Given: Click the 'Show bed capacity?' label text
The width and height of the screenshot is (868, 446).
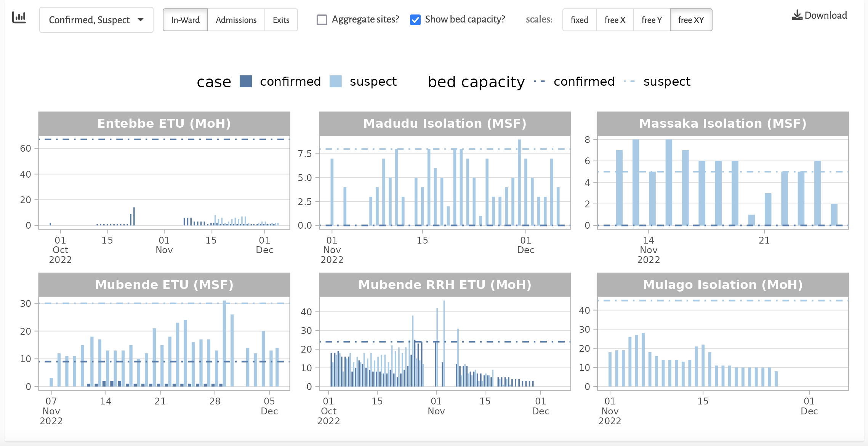Looking at the screenshot, I should pyautogui.click(x=465, y=19).
